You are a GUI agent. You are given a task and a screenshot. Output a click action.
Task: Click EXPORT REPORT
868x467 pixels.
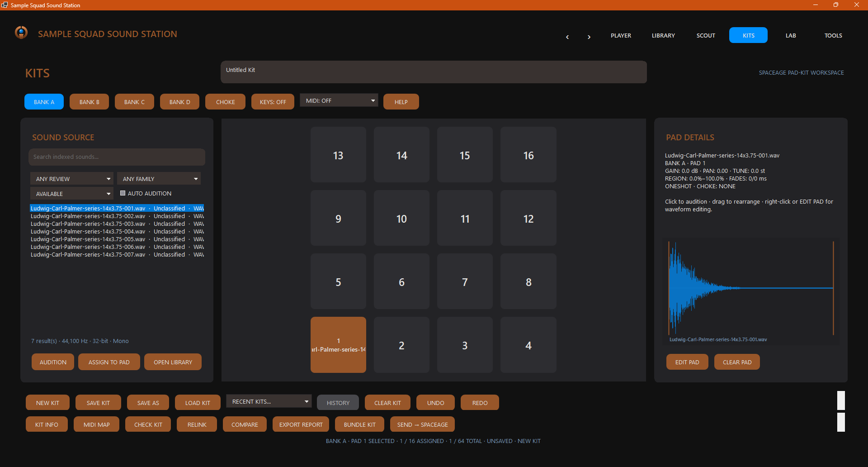coord(301,424)
